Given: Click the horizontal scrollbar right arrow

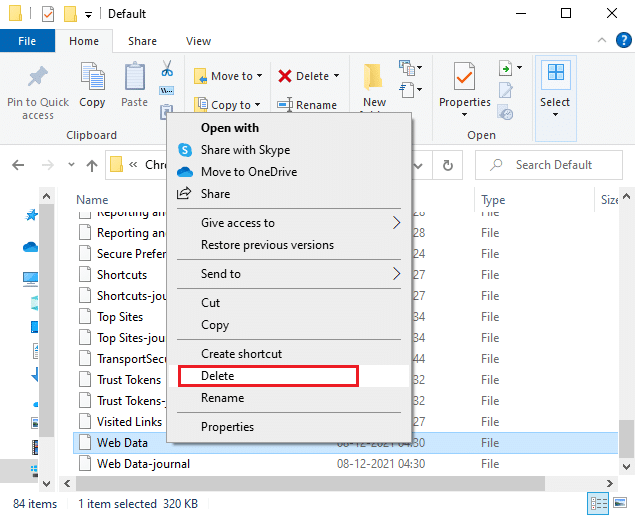Looking at the screenshot, I should coord(609,483).
